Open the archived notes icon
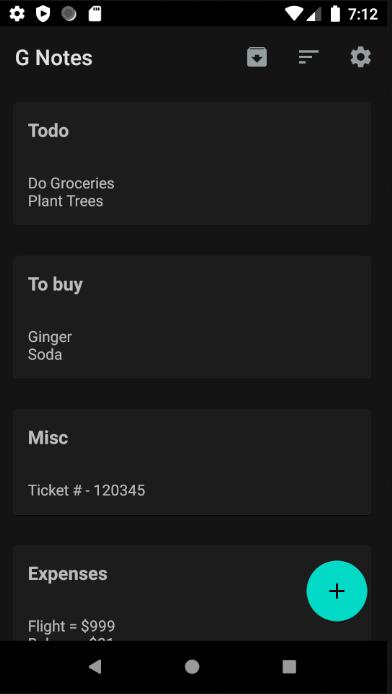The image size is (392, 694). [257, 58]
